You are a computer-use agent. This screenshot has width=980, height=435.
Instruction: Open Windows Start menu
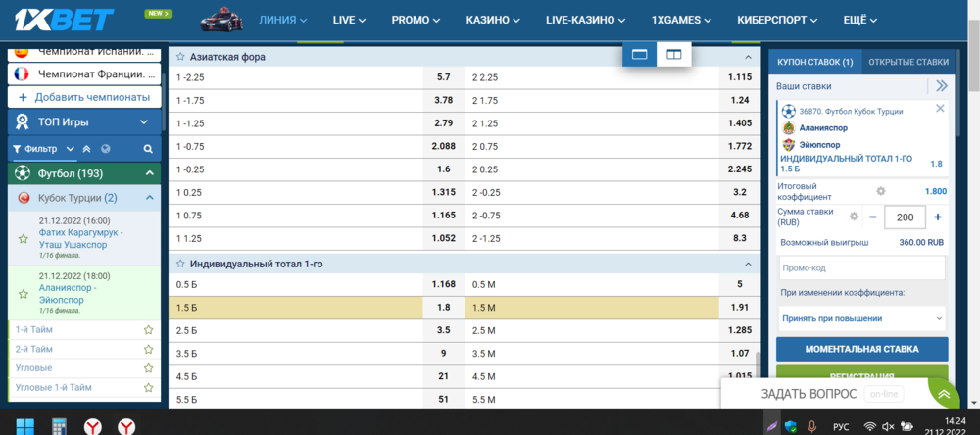tap(25, 426)
